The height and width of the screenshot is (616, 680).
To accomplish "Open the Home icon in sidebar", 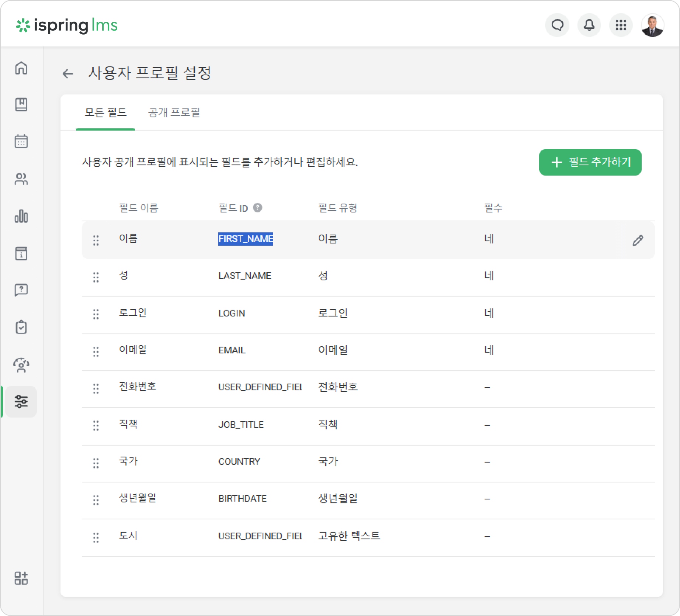I will tap(21, 68).
